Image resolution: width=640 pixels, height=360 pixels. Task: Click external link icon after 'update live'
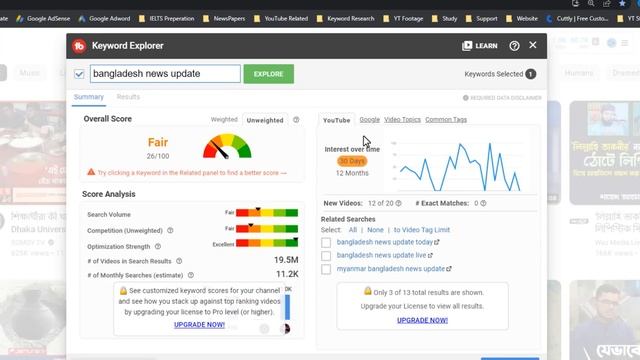click(x=430, y=256)
